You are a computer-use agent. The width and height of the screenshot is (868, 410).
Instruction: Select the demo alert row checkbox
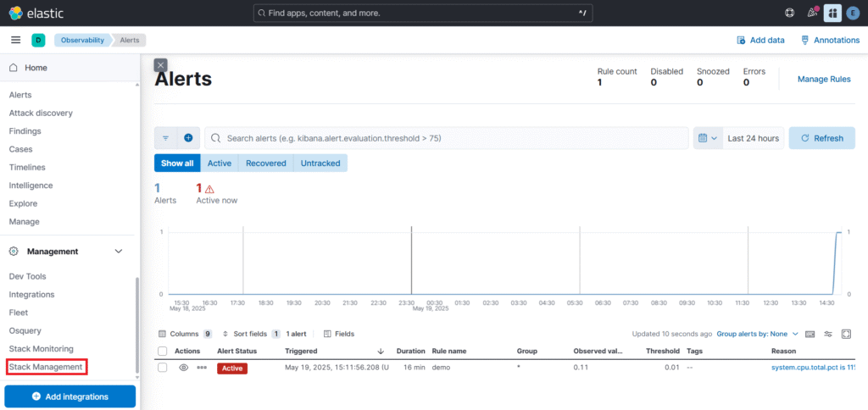[162, 368]
